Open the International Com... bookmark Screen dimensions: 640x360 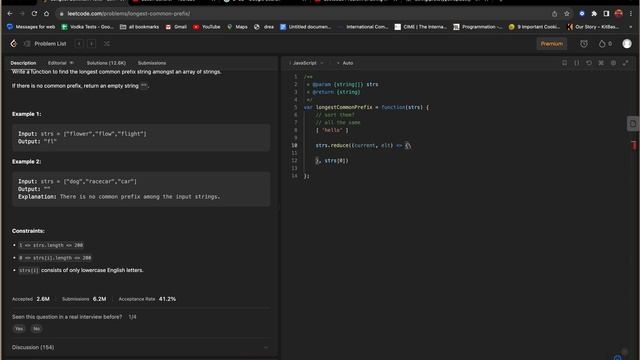pos(363,27)
